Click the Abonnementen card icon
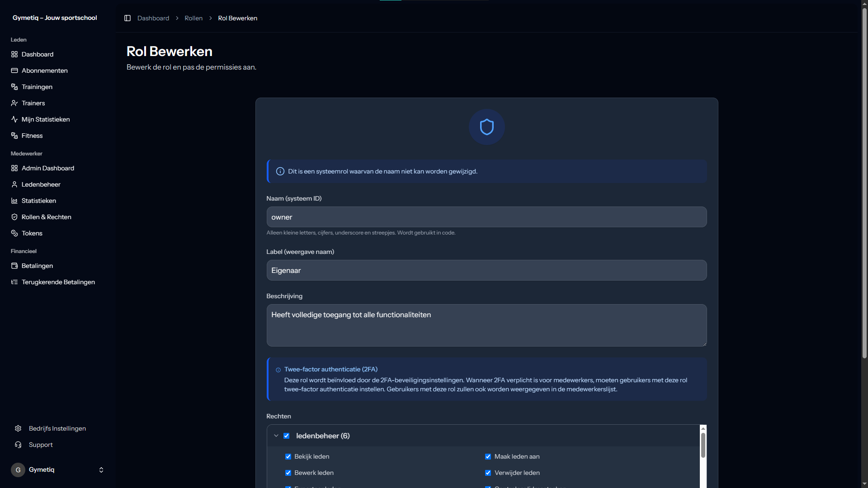 (x=14, y=70)
